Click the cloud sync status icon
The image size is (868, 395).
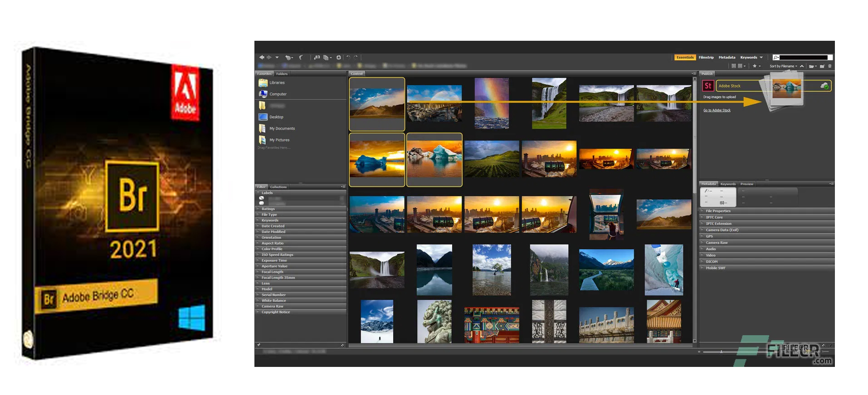click(x=824, y=86)
